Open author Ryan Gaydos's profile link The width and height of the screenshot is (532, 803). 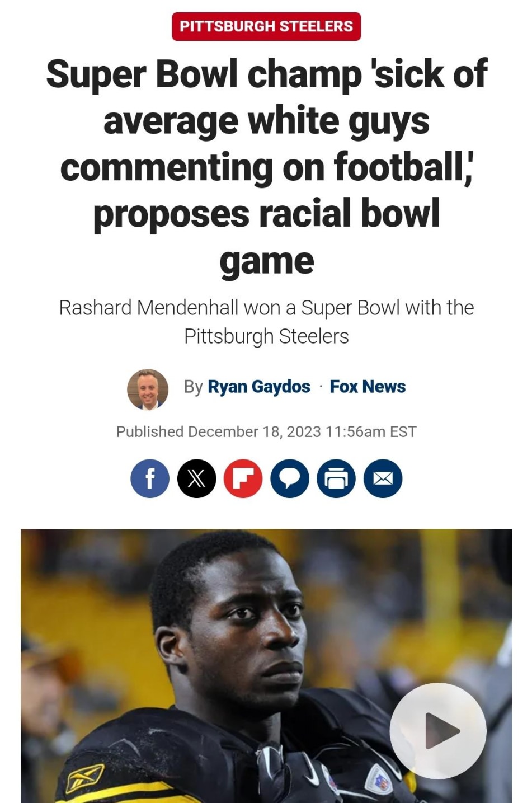tap(259, 387)
